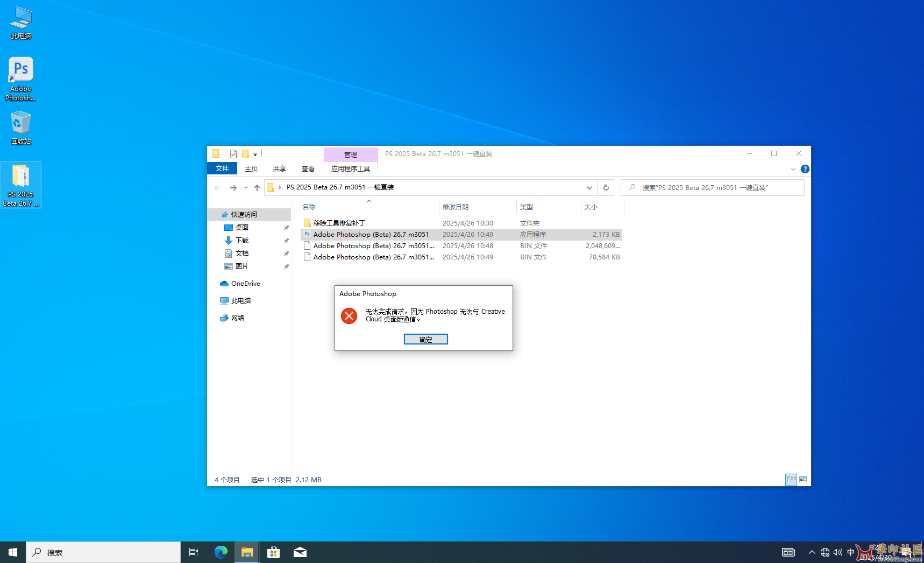Viewport: 924px width, 563px height.
Task: Switch to the 查看 ribbon tab
Action: pos(308,168)
